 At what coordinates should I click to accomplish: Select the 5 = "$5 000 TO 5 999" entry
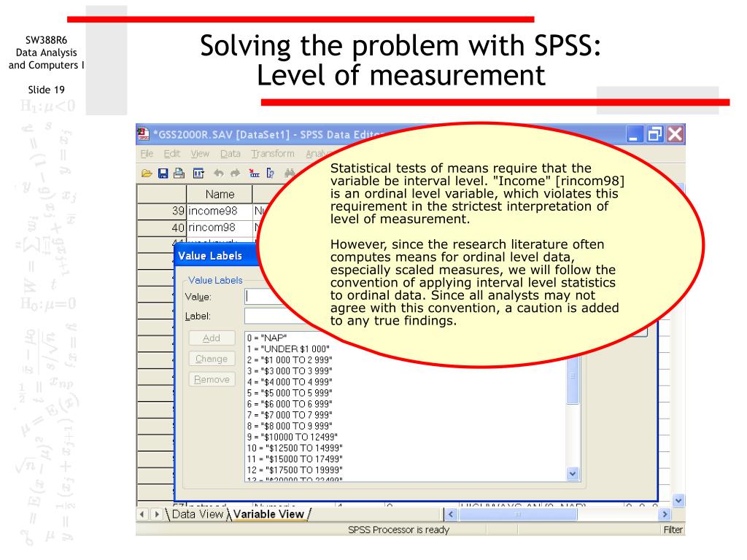tap(290, 393)
